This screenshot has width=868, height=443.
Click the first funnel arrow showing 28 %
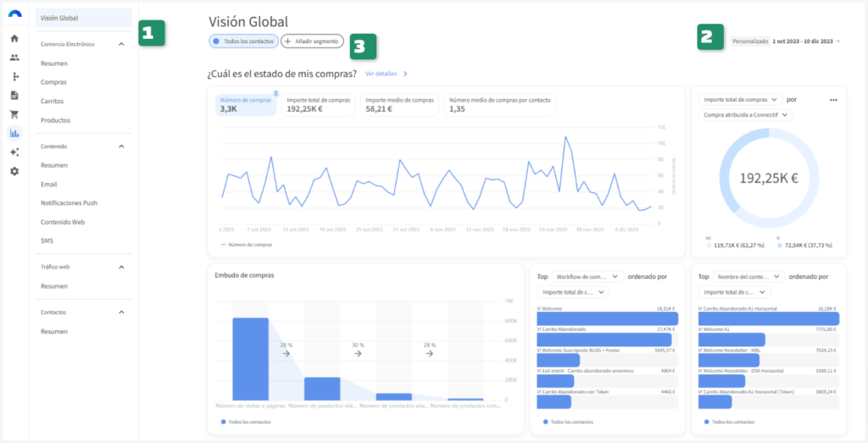click(287, 353)
